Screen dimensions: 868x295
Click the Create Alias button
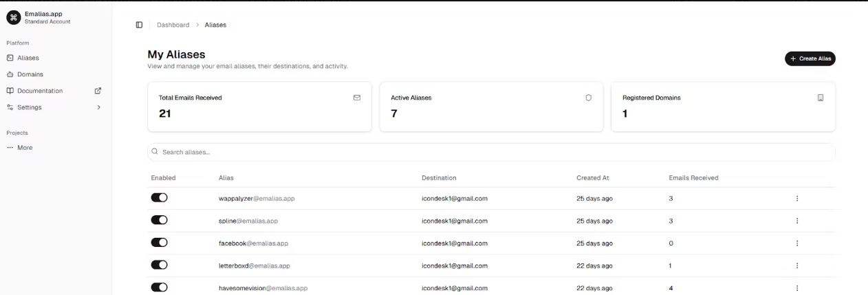810,58
